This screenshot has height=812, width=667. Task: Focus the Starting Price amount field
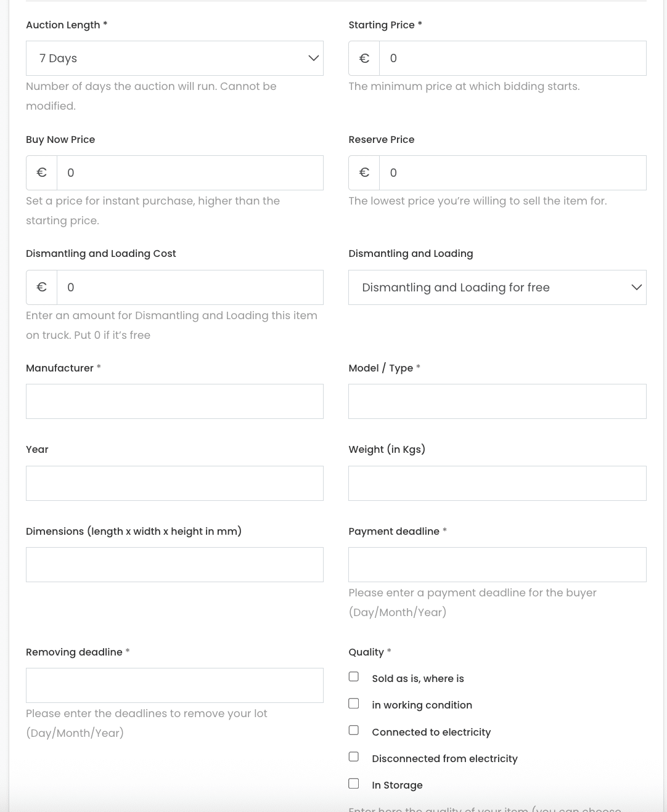pos(512,59)
